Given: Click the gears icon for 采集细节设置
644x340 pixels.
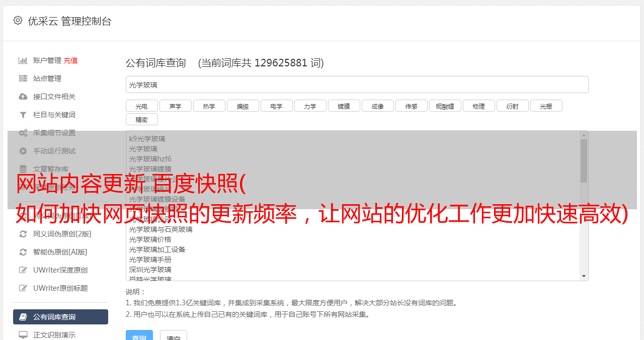Looking at the screenshot, I should point(23,133).
